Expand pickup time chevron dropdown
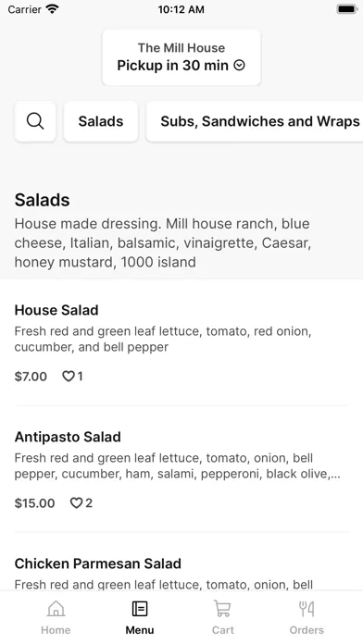 tap(239, 66)
